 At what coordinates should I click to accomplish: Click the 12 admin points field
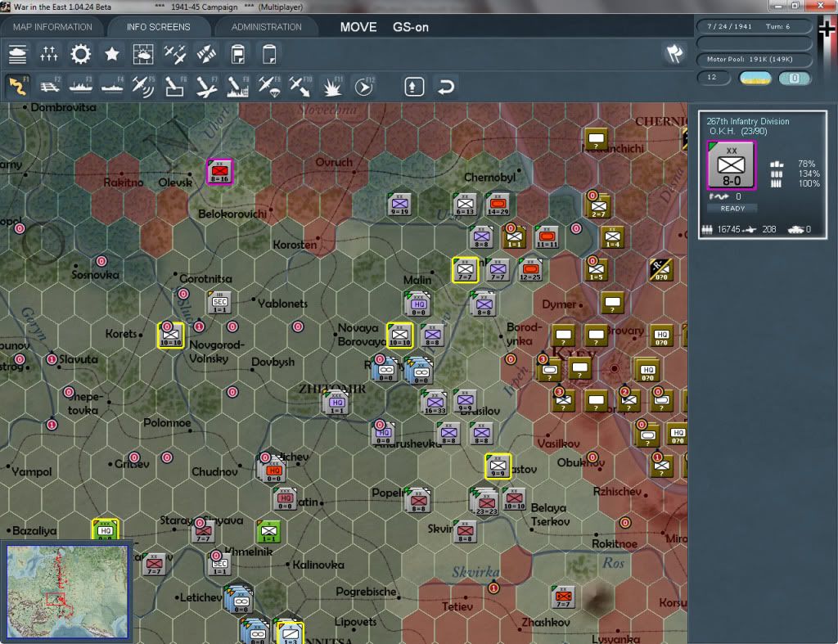(714, 78)
